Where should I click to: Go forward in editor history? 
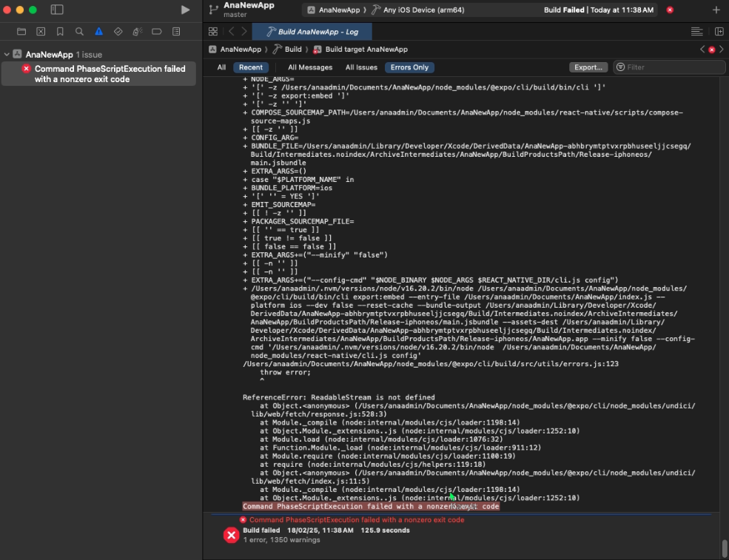coord(244,32)
